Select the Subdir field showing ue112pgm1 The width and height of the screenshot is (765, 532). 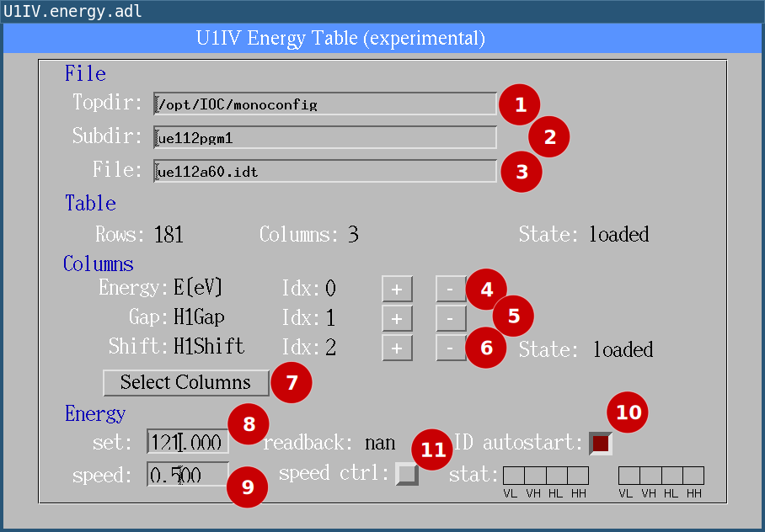pyautogui.click(x=324, y=137)
